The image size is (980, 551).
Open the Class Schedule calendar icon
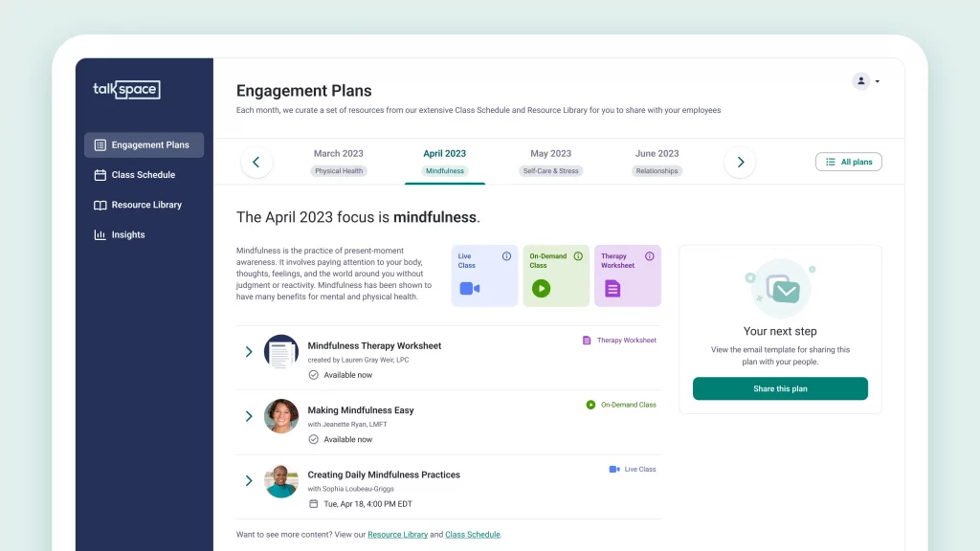click(x=100, y=174)
